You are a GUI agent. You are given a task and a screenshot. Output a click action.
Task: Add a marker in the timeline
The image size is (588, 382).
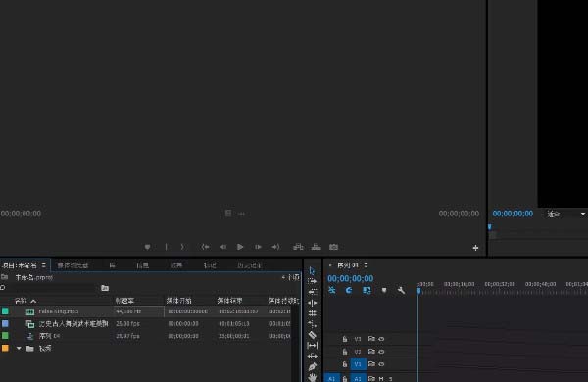click(384, 290)
